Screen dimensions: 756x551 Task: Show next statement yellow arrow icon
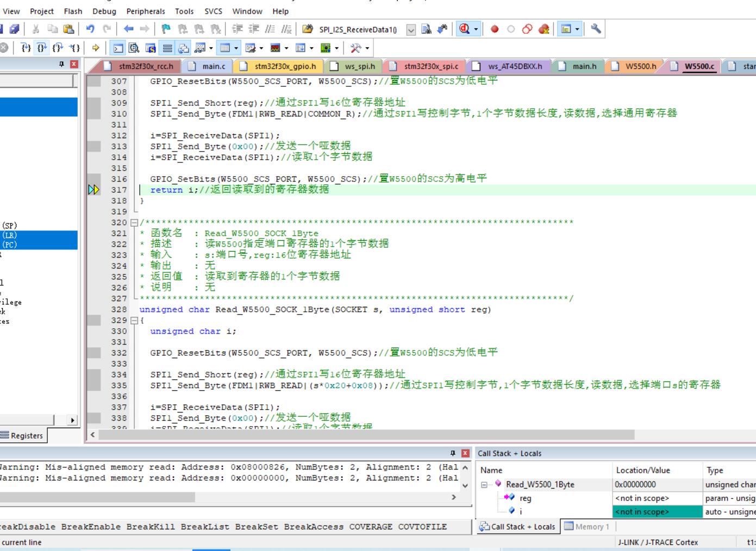(96, 48)
